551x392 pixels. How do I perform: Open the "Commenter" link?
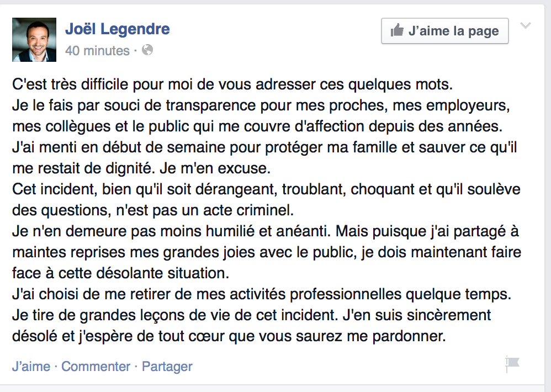96,367
